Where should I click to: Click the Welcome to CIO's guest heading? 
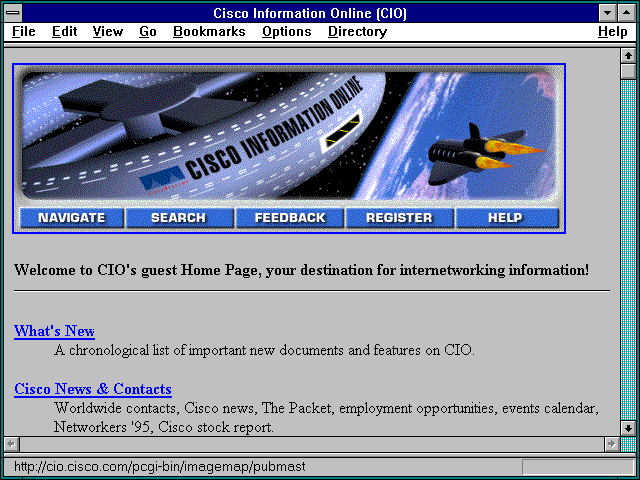[x=302, y=270]
